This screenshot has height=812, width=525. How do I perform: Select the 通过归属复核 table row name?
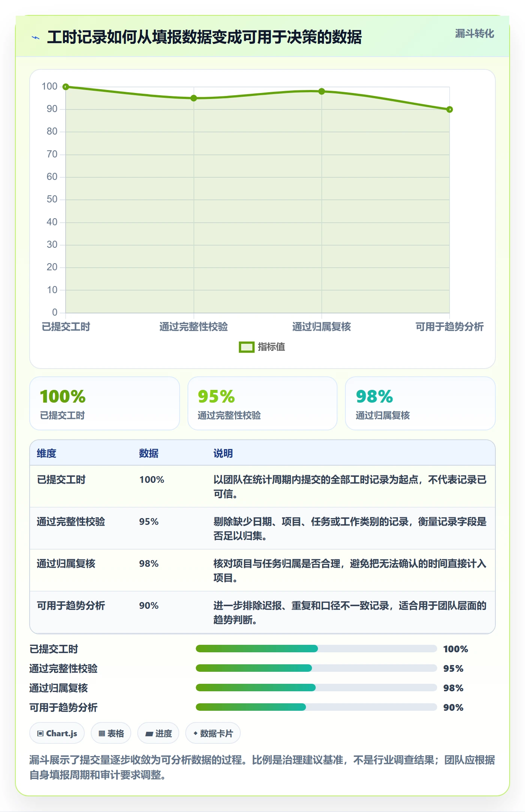pyautogui.click(x=66, y=564)
